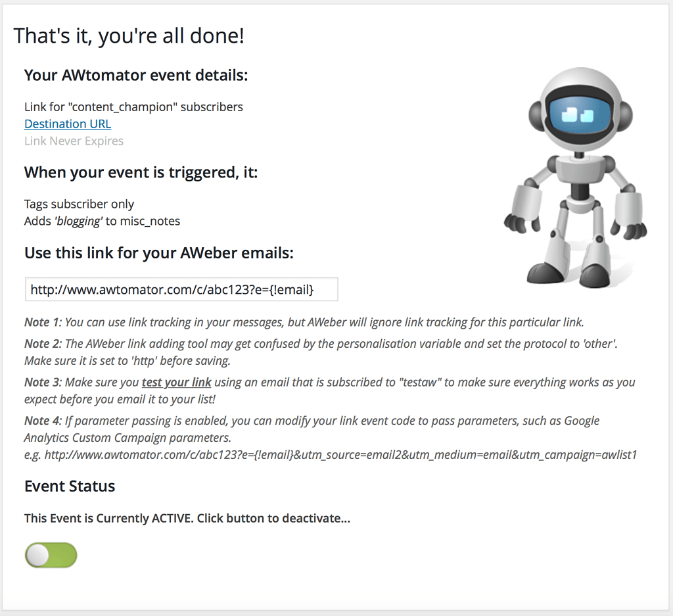
Task: Click the 'Event Status' heading
Action: tap(70, 486)
